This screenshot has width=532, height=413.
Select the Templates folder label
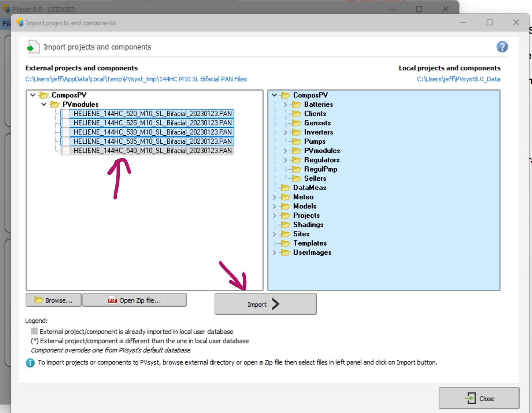310,243
